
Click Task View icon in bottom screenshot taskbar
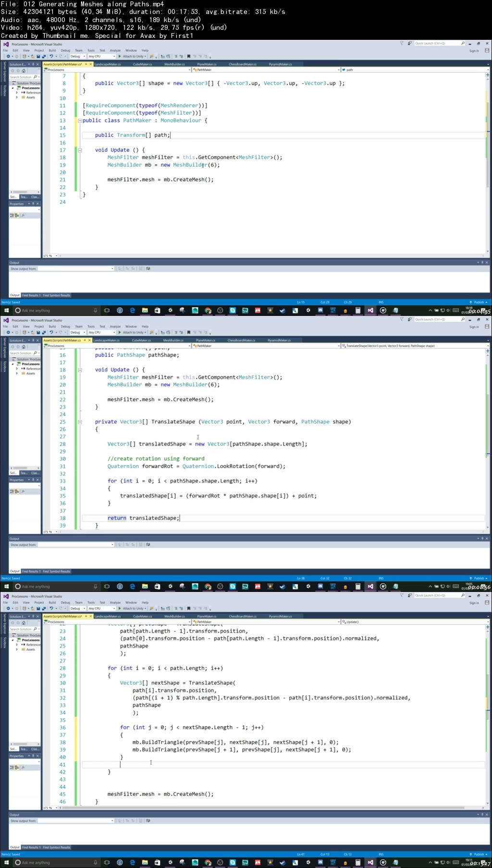(x=107, y=863)
